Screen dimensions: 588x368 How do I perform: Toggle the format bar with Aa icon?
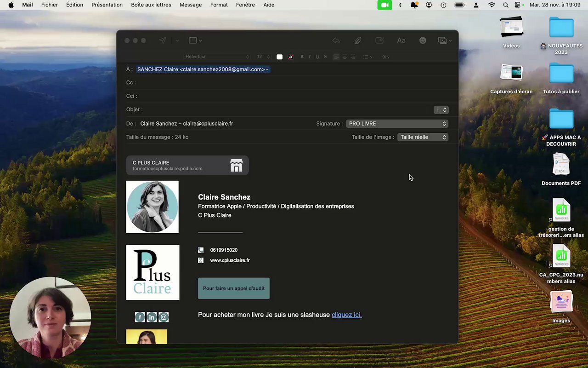[x=401, y=40]
